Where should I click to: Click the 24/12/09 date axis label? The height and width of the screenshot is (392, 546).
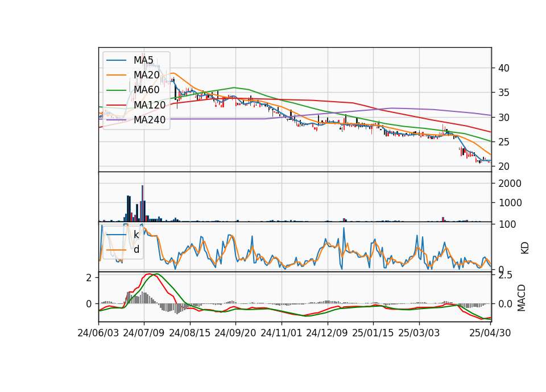coord(327,333)
